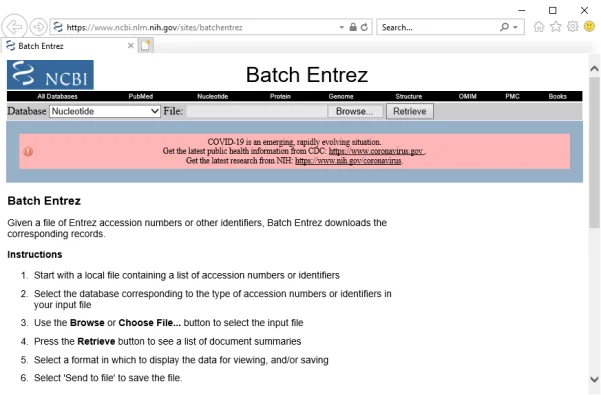Open PubMed in the menu bar
Screen dimensions: 601x395
[141, 97]
